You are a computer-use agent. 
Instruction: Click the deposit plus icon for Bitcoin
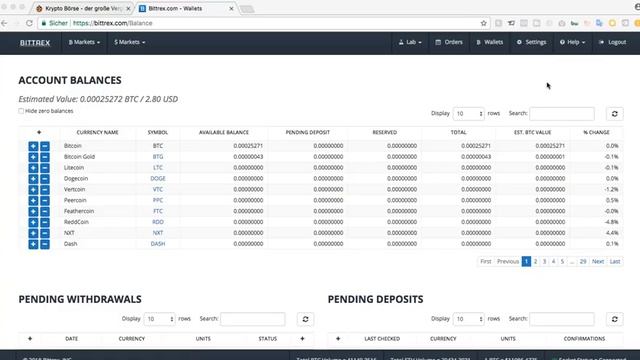pos(33,146)
